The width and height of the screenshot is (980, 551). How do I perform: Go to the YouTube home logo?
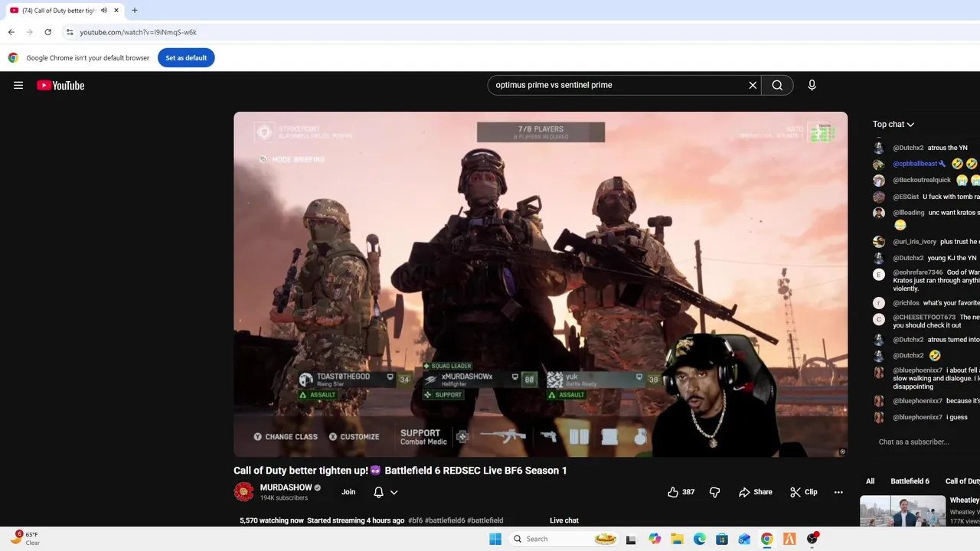(60, 85)
